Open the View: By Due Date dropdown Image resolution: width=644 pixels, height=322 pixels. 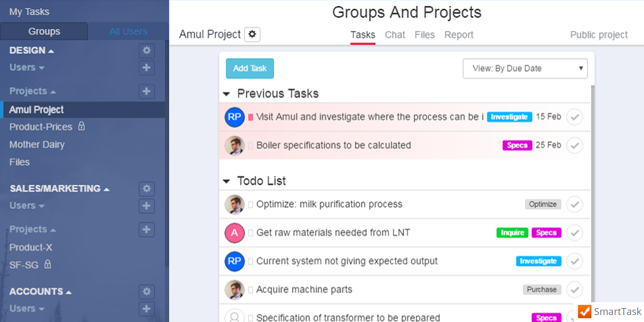click(525, 69)
